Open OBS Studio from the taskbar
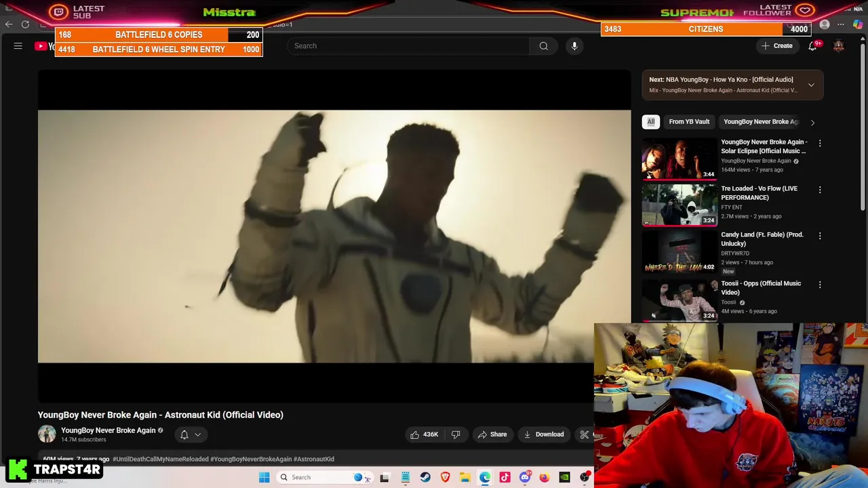868x488 pixels. (585, 477)
